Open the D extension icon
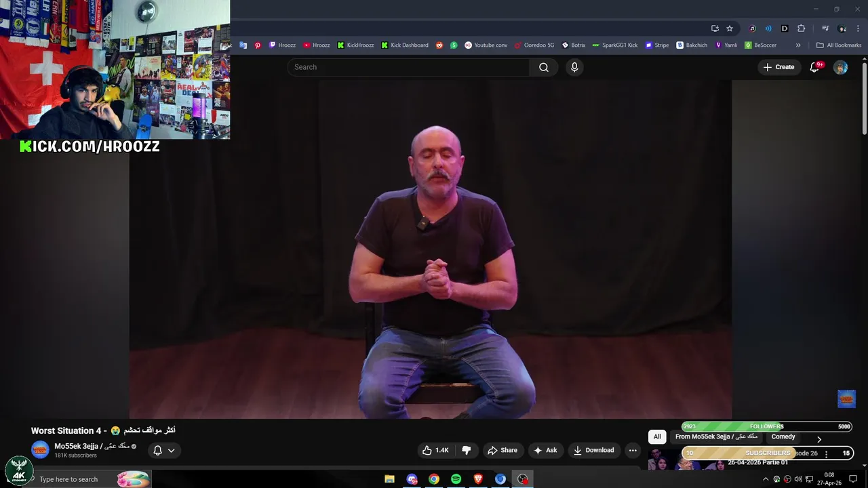Image resolution: width=868 pixels, height=488 pixels. [785, 28]
